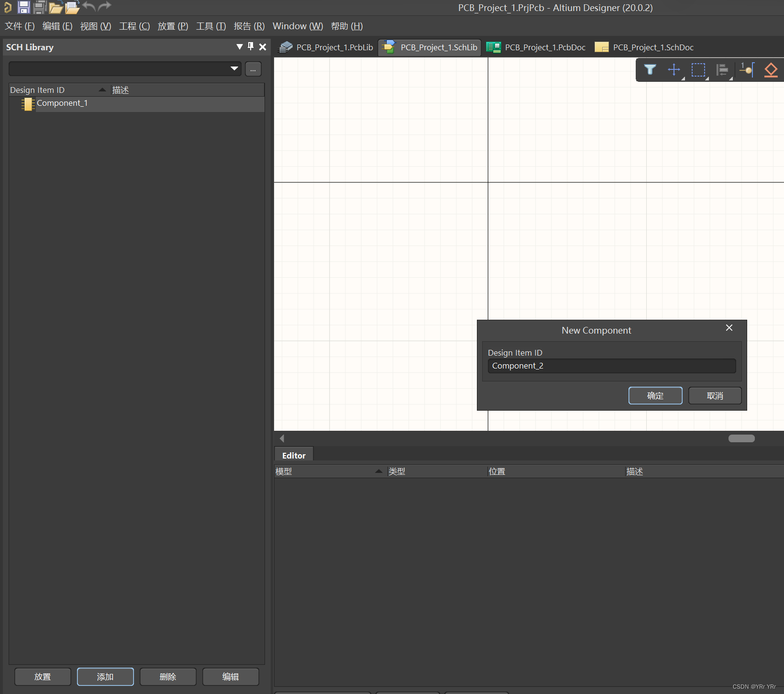Image resolution: width=784 pixels, height=694 pixels.
Task: Open the 帮助 (H) menu
Action: [347, 26]
